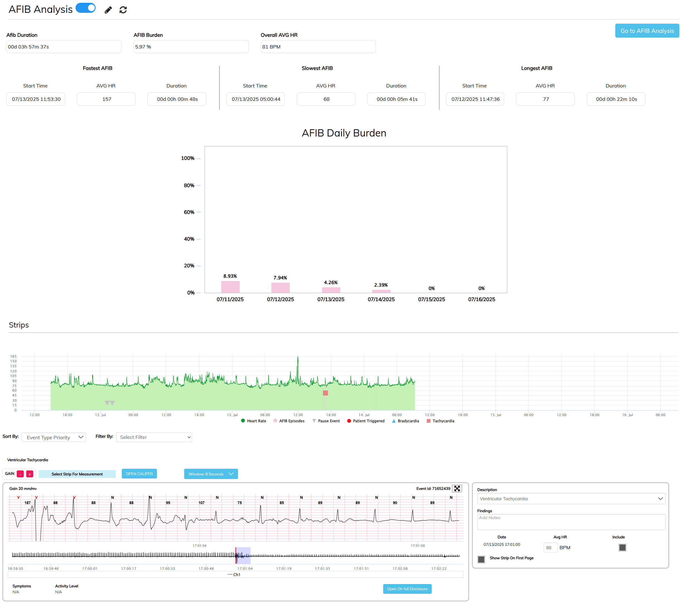The height and width of the screenshot is (608, 700).
Task: Check Show Strip On First Page
Action: (x=481, y=559)
